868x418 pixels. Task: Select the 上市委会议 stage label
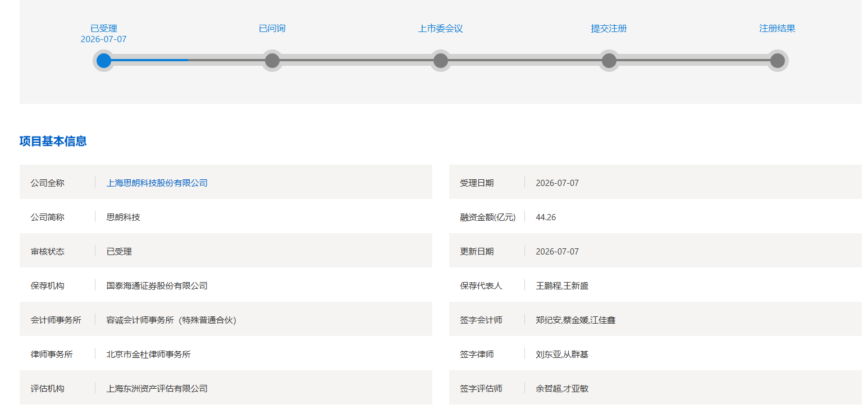click(441, 29)
